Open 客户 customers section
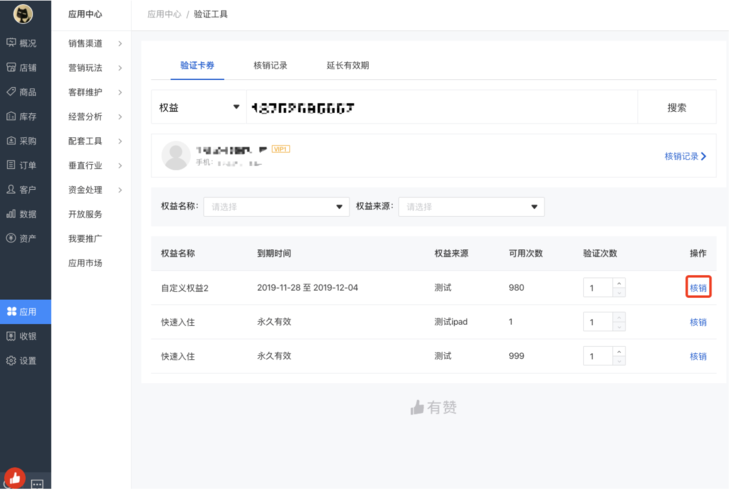Screen dimensions: 730x490 tap(22, 190)
